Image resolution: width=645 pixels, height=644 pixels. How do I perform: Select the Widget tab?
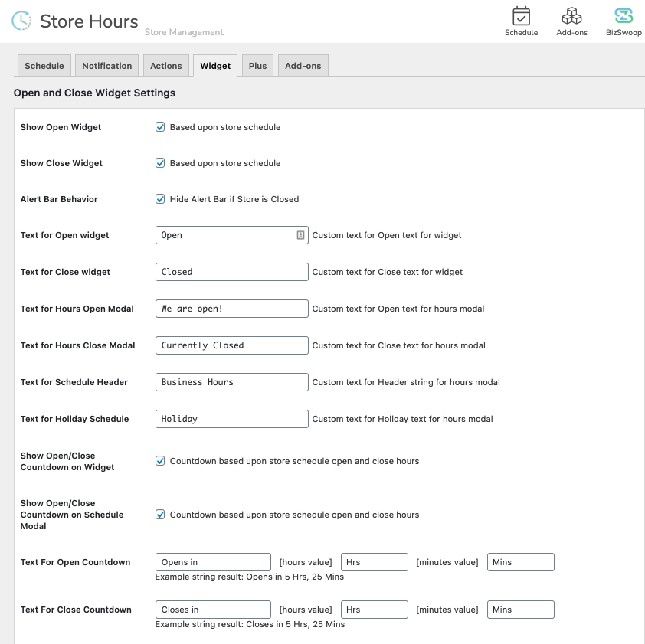[x=215, y=66]
